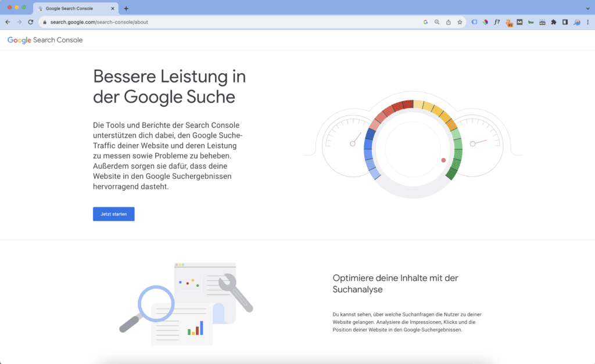Click the paragraph starting 'Du kannst sehen'
The height and width of the screenshot is (364, 595).
407,322
